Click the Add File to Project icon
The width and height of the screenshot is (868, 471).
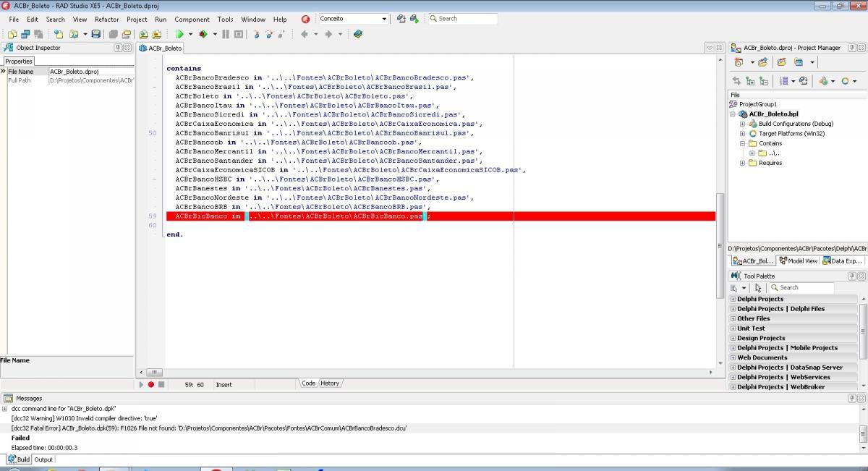(x=143, y=33)
